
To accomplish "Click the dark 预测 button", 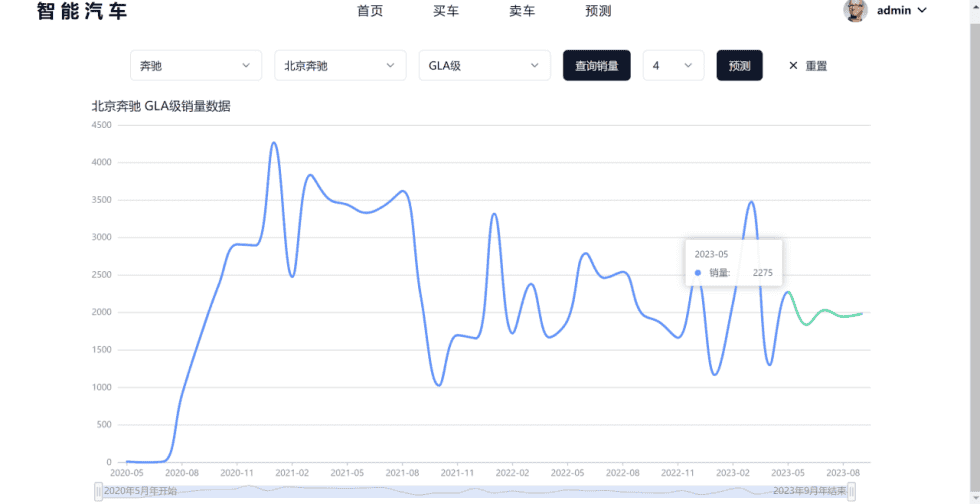I will click(739, 65).
